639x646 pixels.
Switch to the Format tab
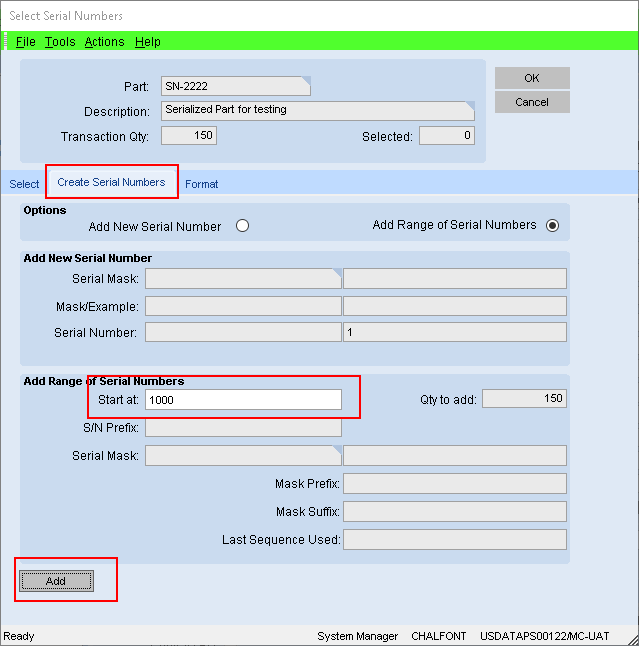pyautogui.click(x=201, y=184)
